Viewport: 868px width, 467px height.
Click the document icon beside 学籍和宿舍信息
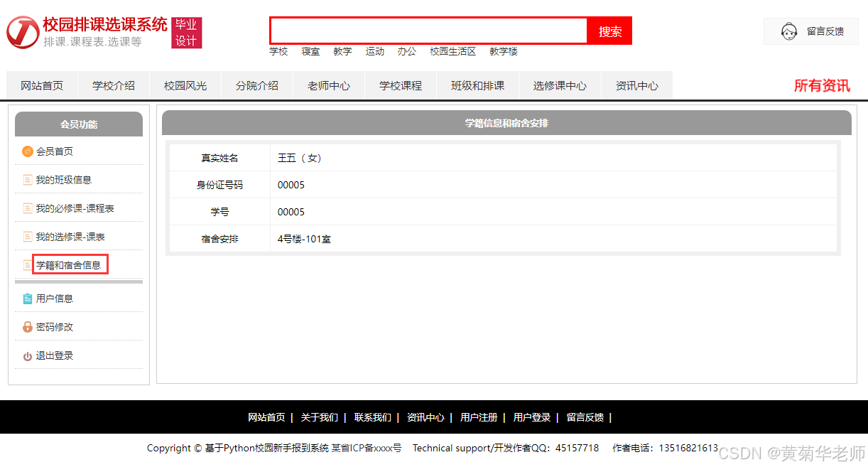(28, 265)
